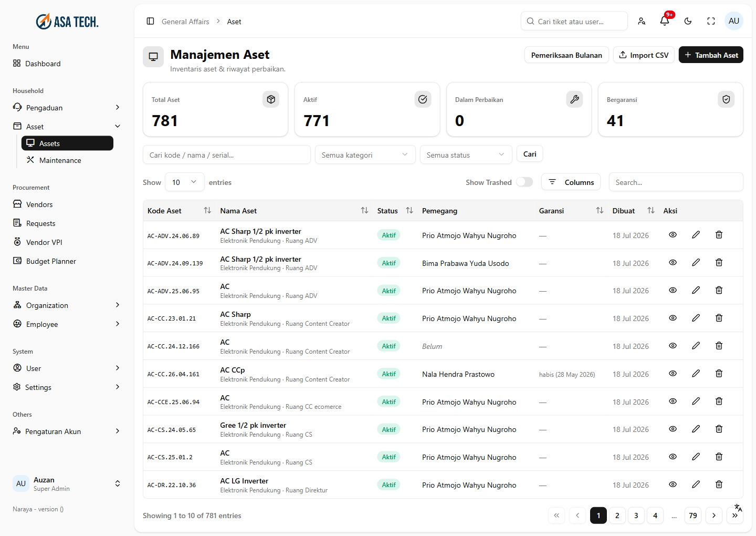Open the Semua status dropdown
The height and width of the screenshot is (536, 756).
[x=466, y=154]
